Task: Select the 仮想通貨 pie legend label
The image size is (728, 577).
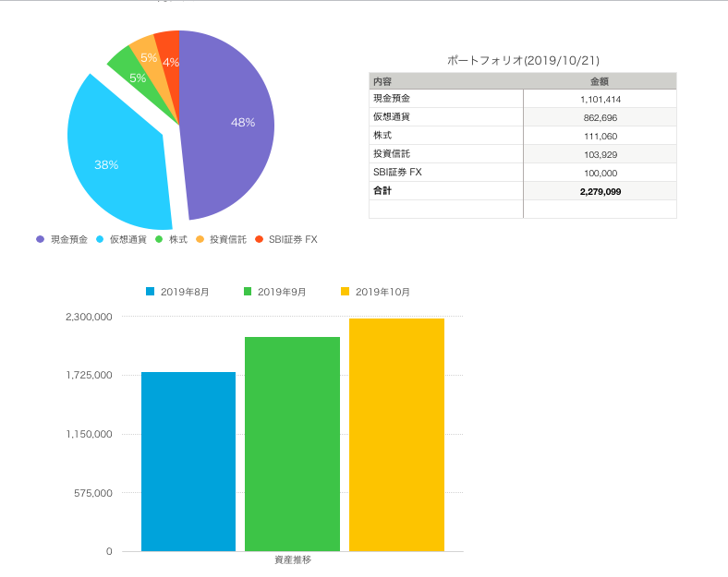Action: [128, 239]
